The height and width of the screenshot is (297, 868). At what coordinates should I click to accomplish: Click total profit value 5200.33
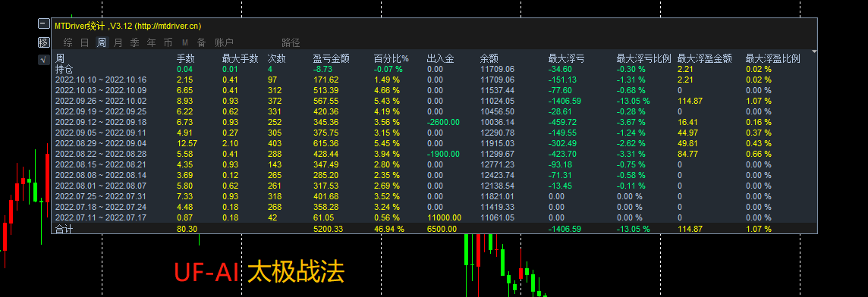point(328,228)
